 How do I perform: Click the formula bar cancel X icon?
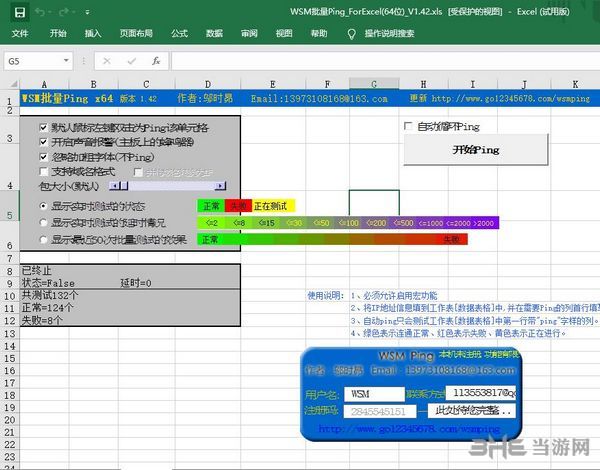(107, 61)
